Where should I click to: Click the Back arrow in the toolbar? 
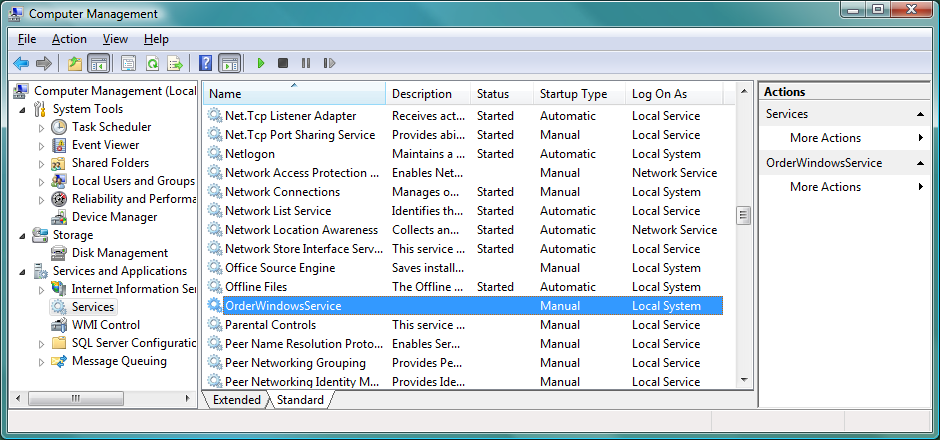[x=21, y=64]
